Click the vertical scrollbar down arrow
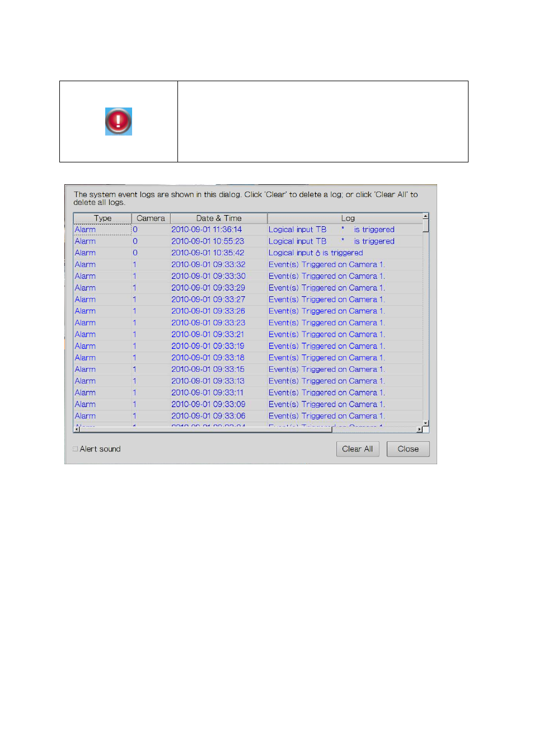 tap(426, 423)
